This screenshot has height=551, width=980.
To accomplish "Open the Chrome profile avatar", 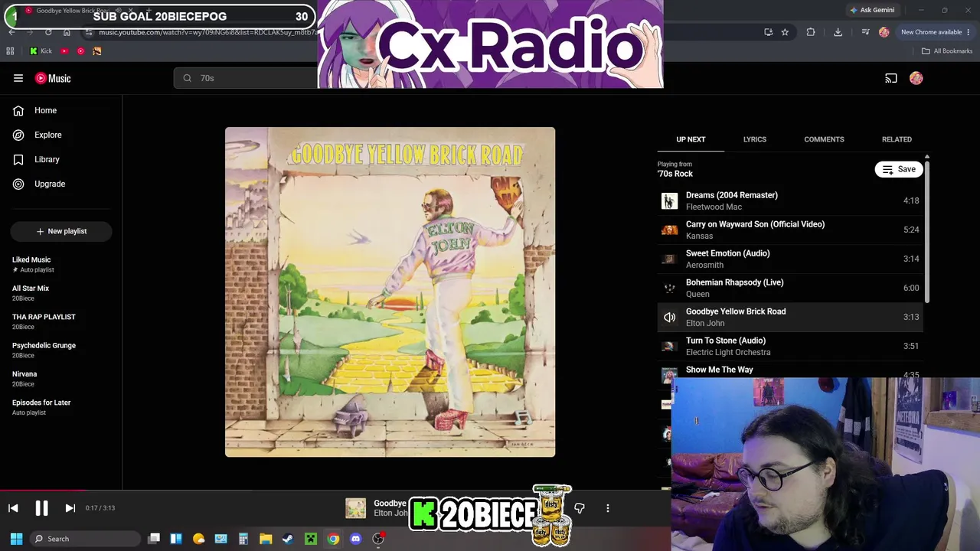I will coord(884,32).
